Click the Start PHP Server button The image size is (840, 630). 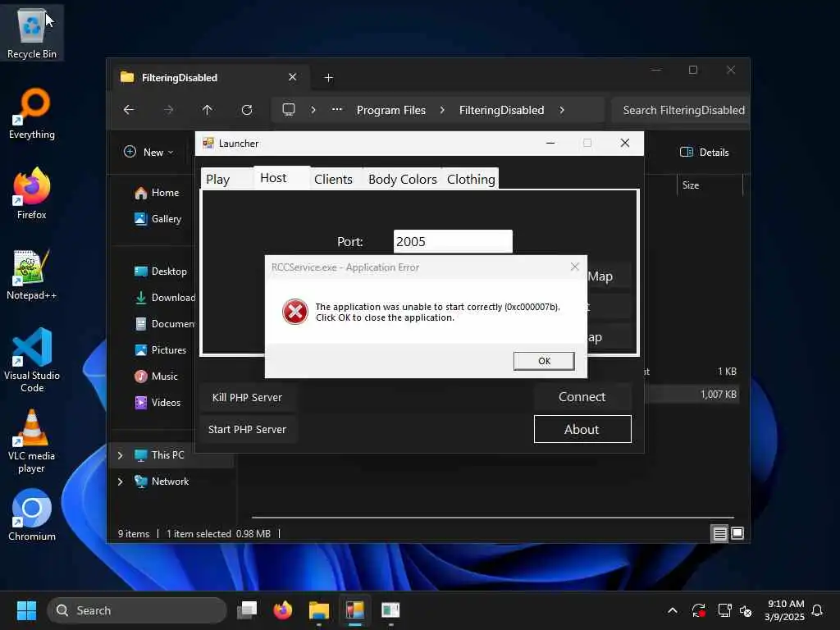[248, 430]
